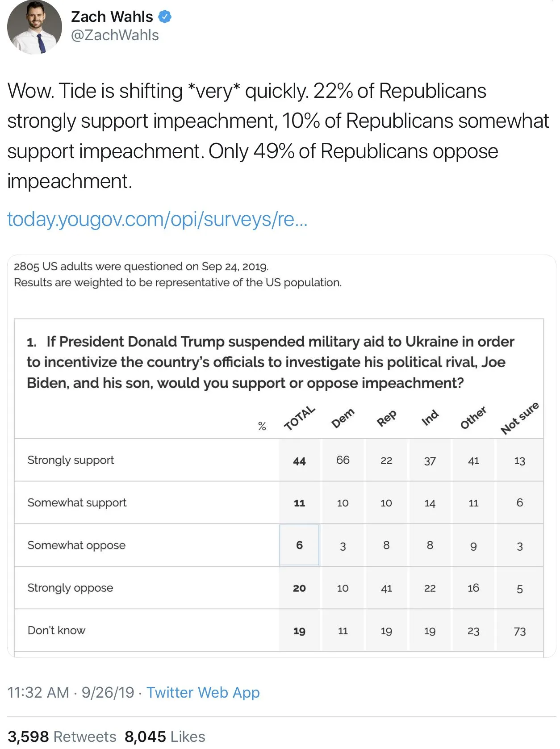Open the Twitter Web App link

point(203,692)
